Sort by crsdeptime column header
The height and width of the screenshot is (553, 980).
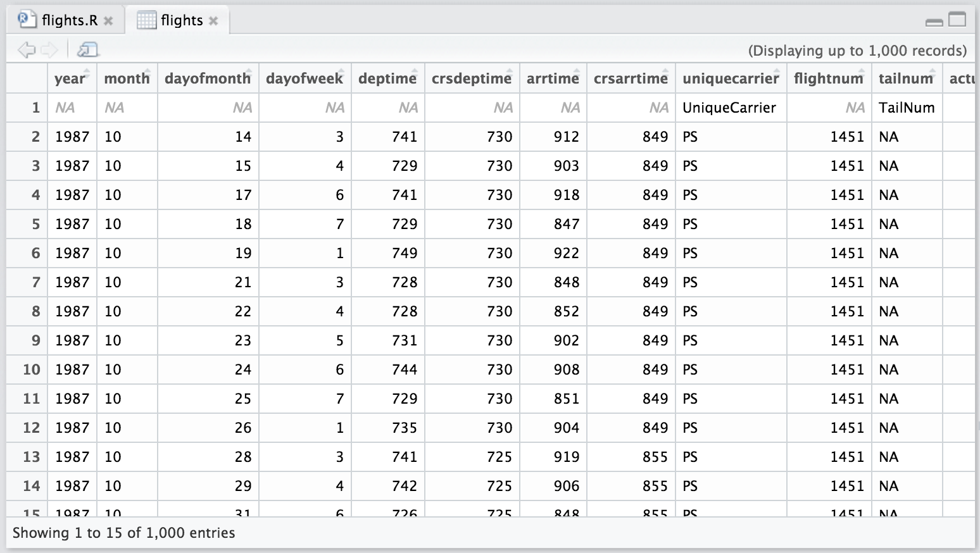(472, 78)
